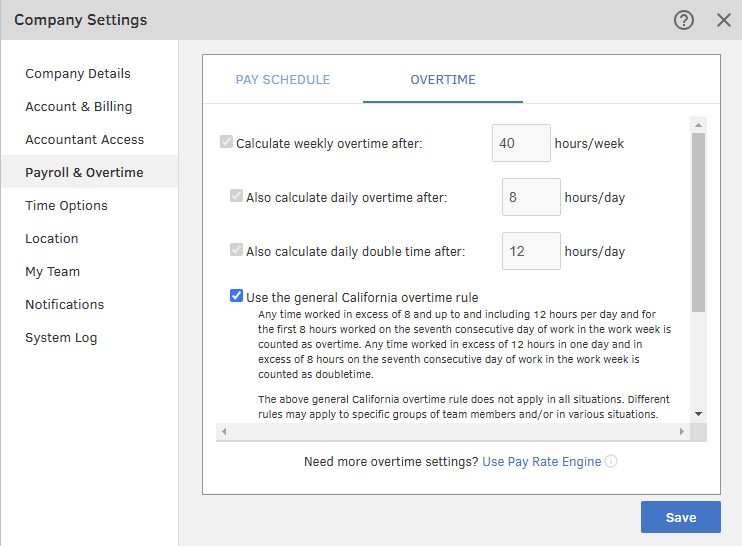
Task: Go to My Team settings
Action: coord(53,272)
